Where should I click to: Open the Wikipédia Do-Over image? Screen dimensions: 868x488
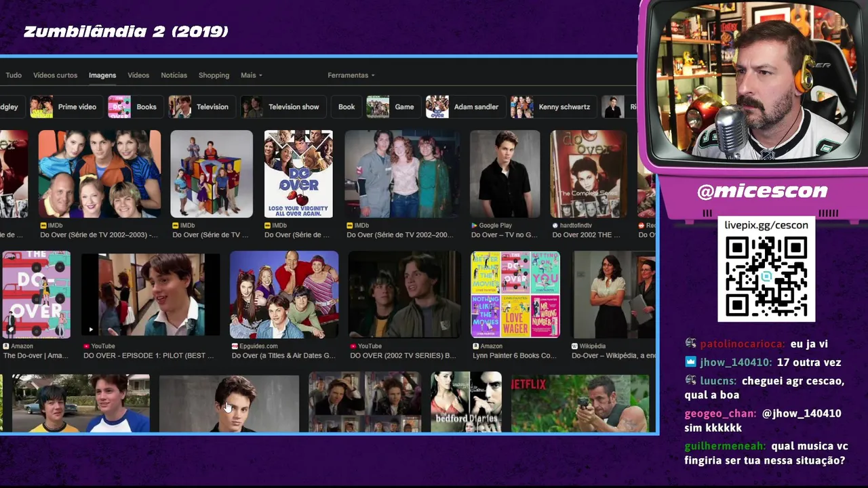click(614, 294)
